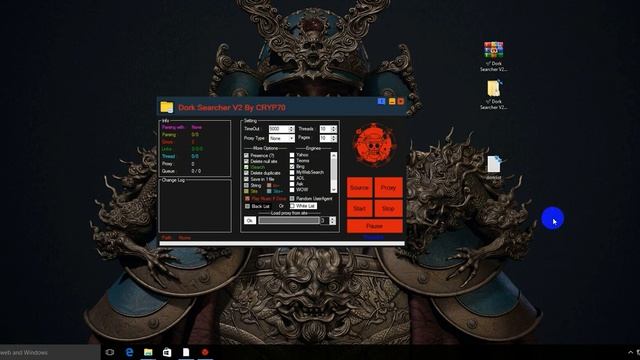Click the 'Queue' row in Info panel
The width and height of the screenshot is (640, 360).
pos(181,171)
